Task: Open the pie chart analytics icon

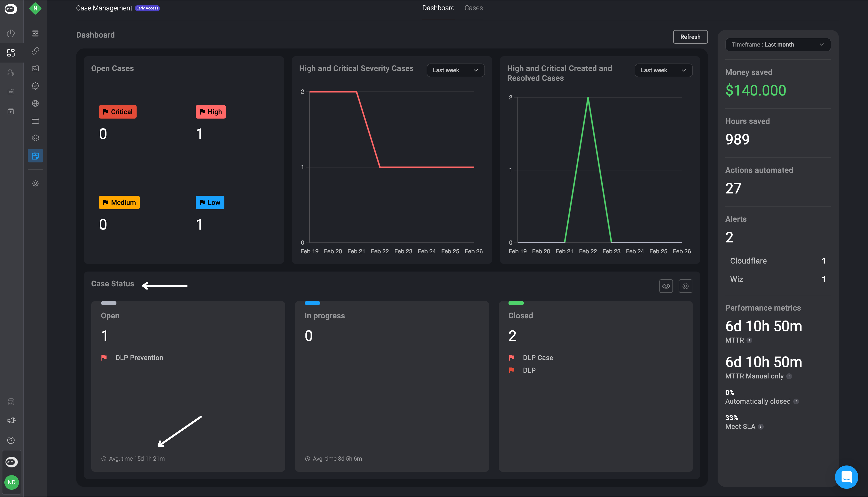Action: [11, 33]
